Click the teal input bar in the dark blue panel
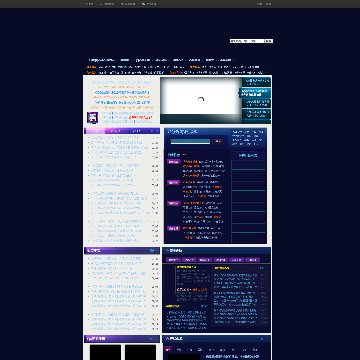The height and width of the screenshot is (360, 360). pos(190,141)
